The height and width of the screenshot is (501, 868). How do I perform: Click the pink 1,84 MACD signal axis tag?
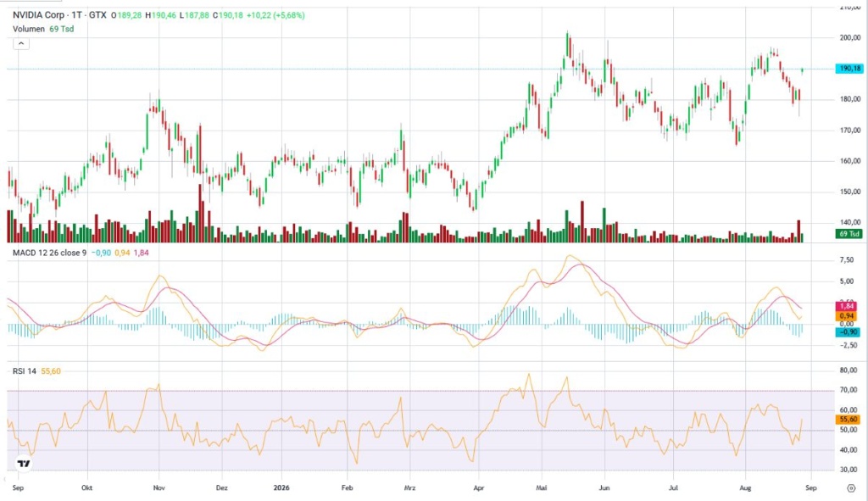(848, 306)
